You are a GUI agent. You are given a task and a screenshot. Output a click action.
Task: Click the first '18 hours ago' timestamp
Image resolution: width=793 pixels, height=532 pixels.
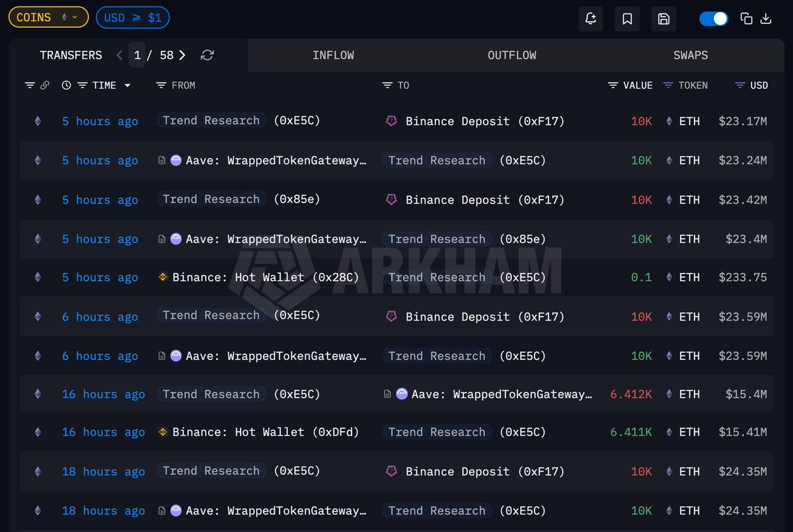coord(103,472)
